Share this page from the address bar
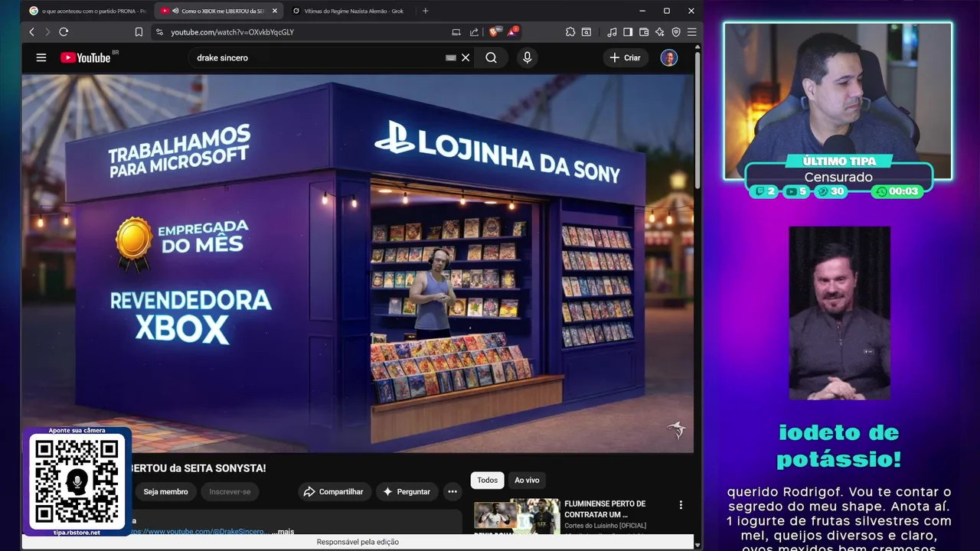 tap(474, 31)
